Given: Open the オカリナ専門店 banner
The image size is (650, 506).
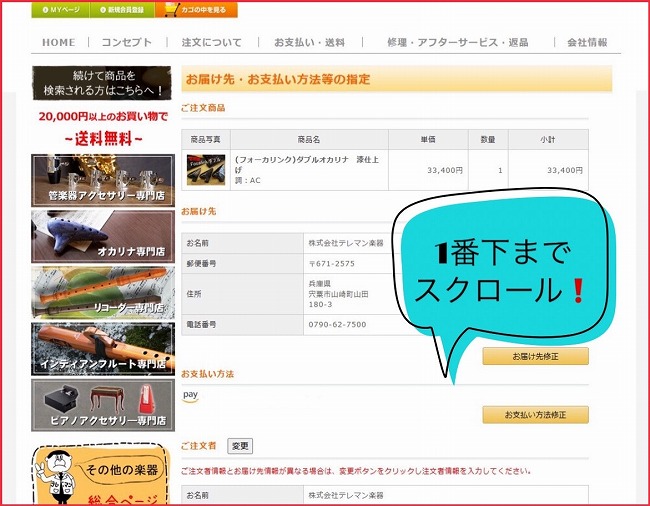Looking at the screenshot, I should pos(102,235).
